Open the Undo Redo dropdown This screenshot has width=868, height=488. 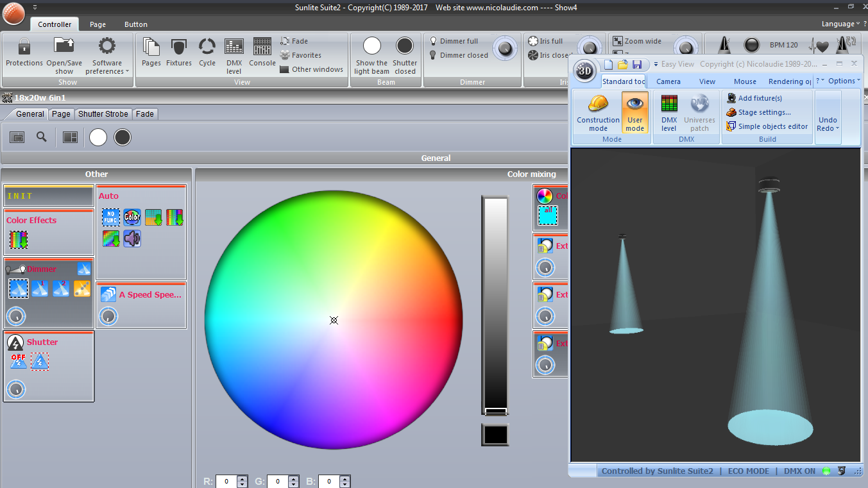828,117
